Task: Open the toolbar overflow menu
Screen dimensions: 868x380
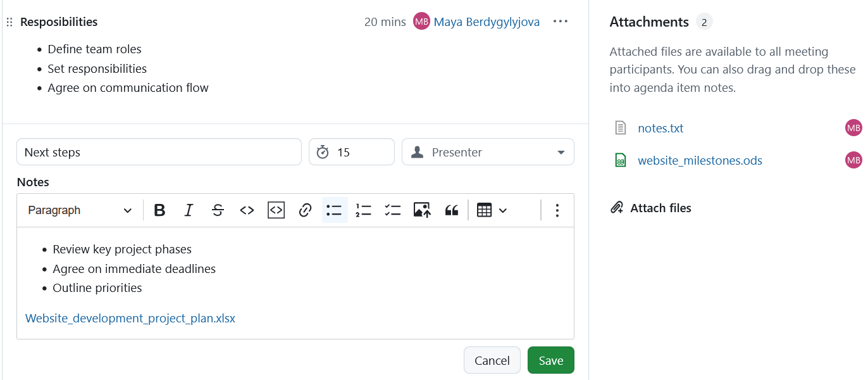Action: click(x=557, y=210)
